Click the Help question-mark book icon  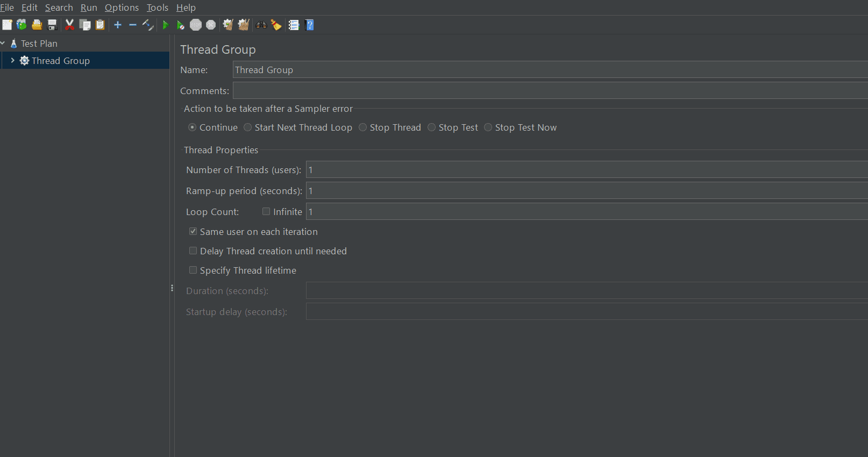click(309, 25)
